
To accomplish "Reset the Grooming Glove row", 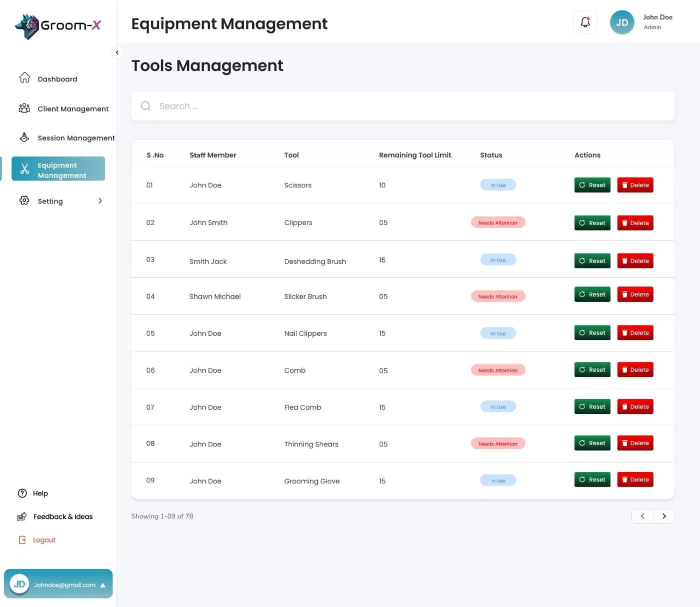I will coord(592,479).
